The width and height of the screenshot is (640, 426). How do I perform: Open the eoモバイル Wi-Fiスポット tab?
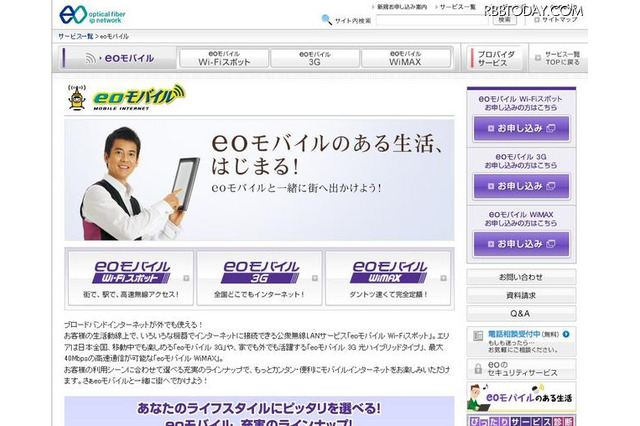click(x=224, y=58)
